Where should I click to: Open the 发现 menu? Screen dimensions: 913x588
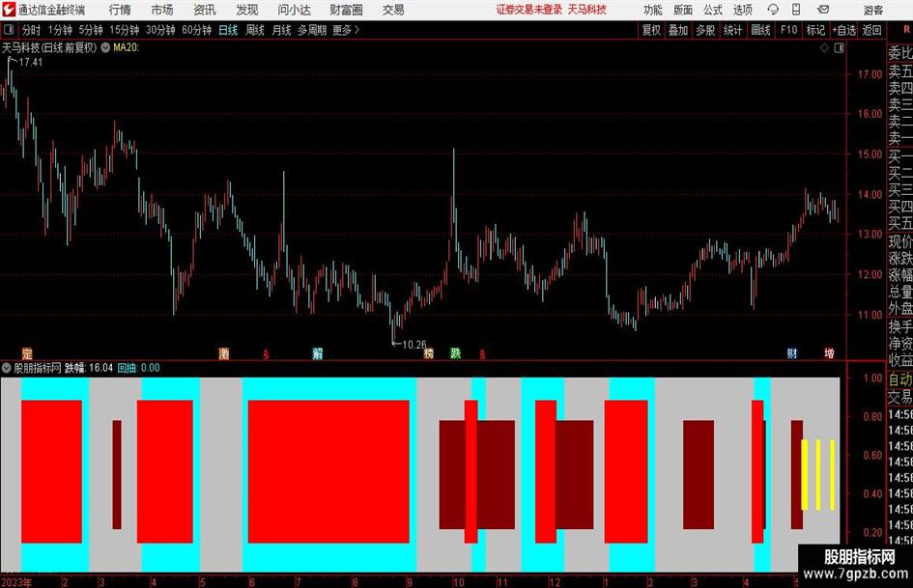(247, 10)
